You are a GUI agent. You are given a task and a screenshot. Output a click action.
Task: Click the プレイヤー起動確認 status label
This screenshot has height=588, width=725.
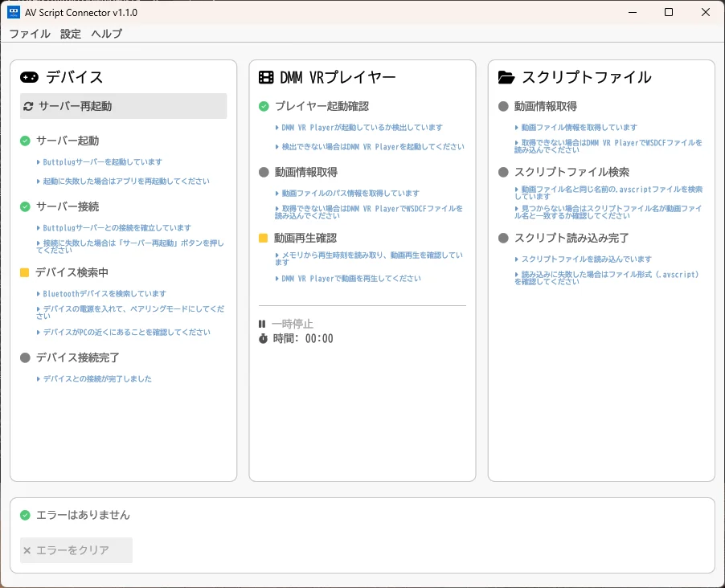[x=322, y=106]
